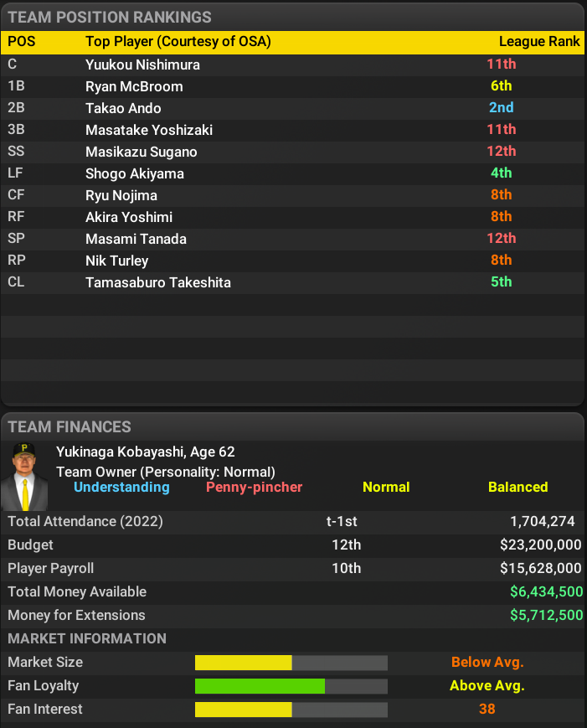
Task: Click the owner portrait of Yukinaga Kobayashi
Action: click(24, 476)
